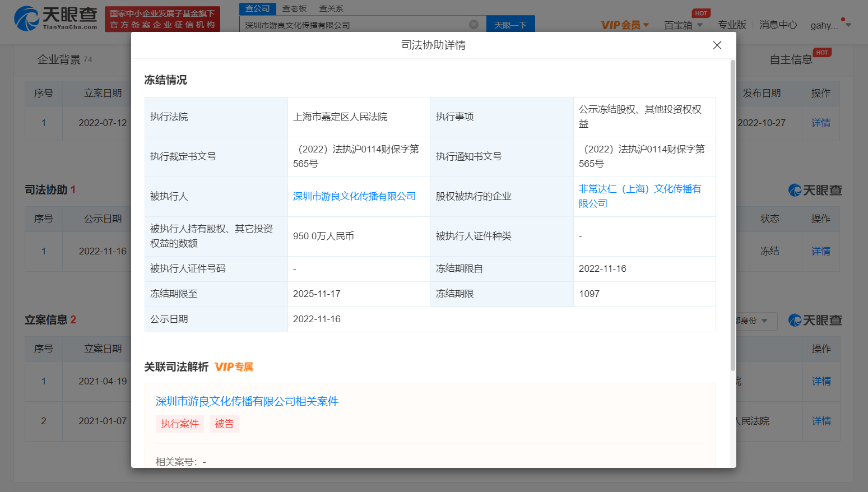Screen dimensions: 868x492
Task: Open 详情 for the 2022-10-27 row
Action: click(821, 123)
